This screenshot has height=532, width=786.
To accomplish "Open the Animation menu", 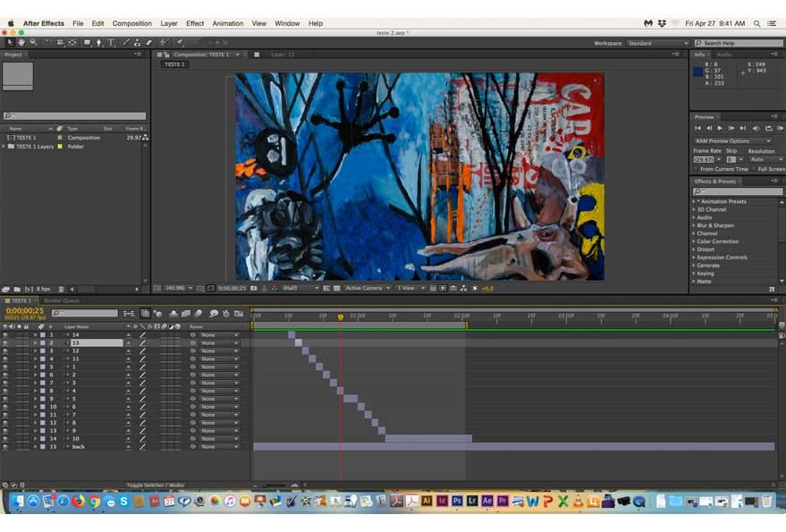I will [228, 23].
